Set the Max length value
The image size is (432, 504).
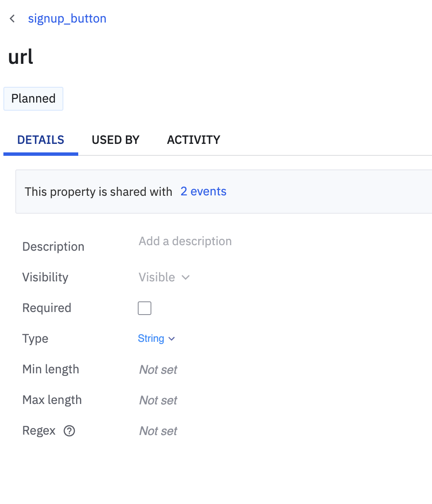click(158, 400)
